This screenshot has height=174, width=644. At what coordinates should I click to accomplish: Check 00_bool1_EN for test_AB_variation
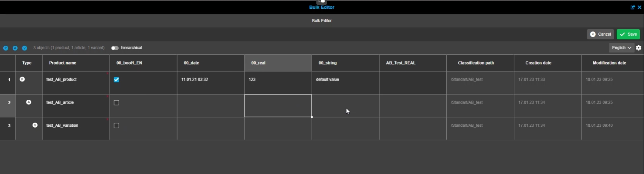click(x=116, y=126)
